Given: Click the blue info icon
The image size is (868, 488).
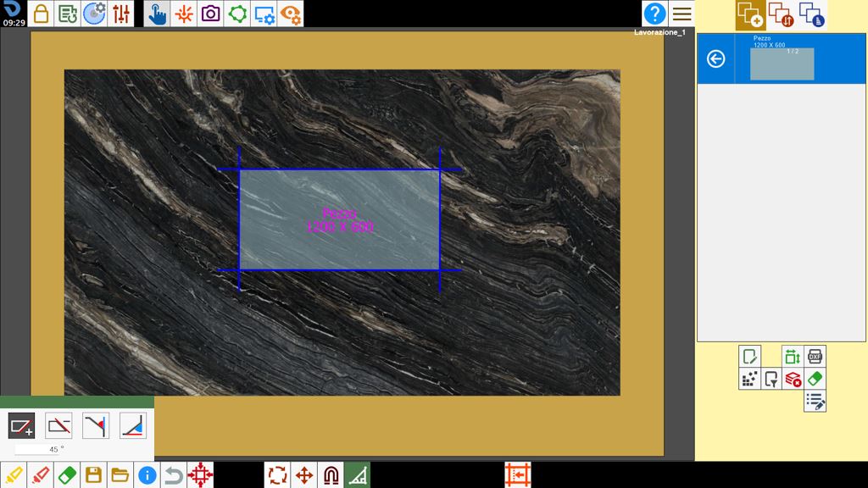Looking at the screenshot, I should pyautogui.click(x=147, y=475).
